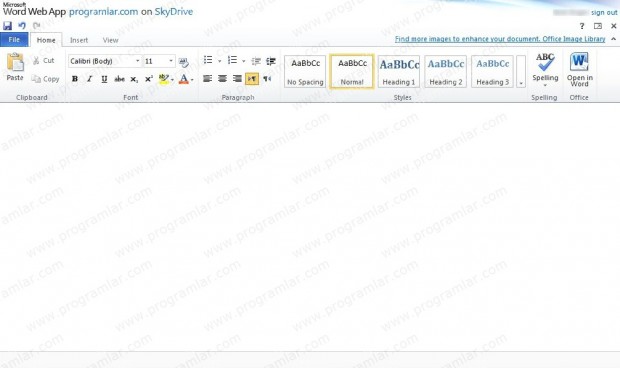Screen dimensions: 620x368
Task: Toggle strikethrough formatting
Action: pos(119,79)
